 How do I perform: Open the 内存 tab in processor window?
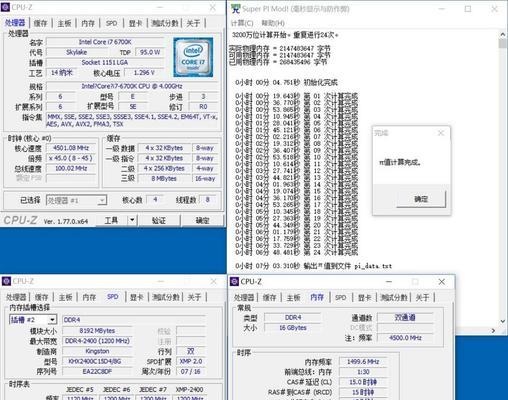pos(88,23)
